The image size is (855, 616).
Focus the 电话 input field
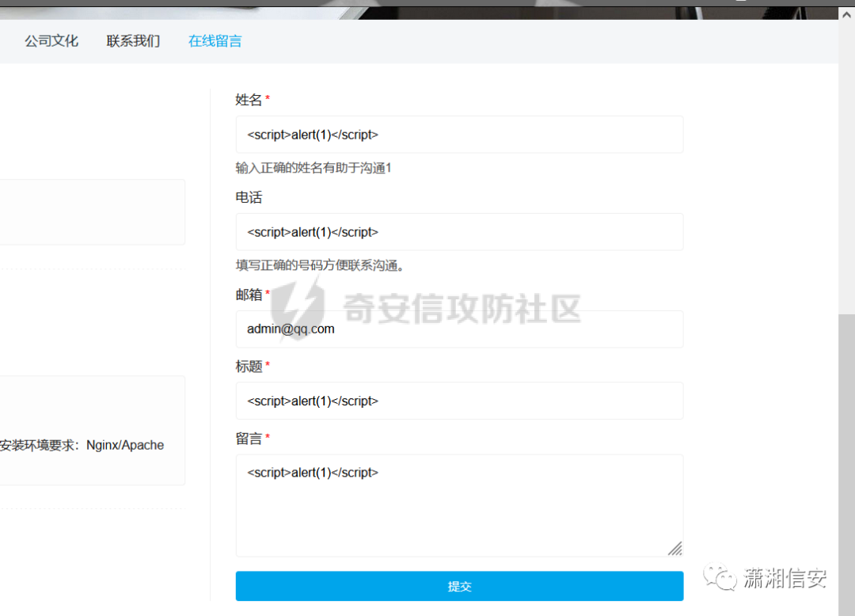(459, 232)
